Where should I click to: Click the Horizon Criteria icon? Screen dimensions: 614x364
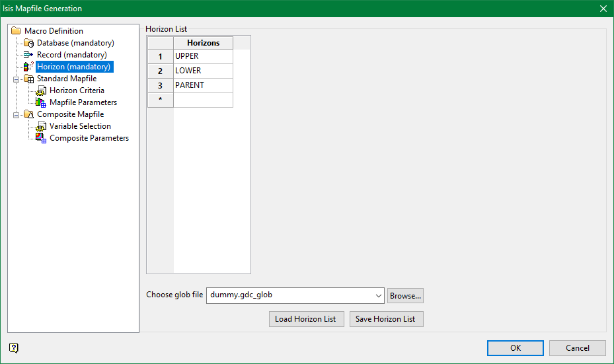pos(41,91)
